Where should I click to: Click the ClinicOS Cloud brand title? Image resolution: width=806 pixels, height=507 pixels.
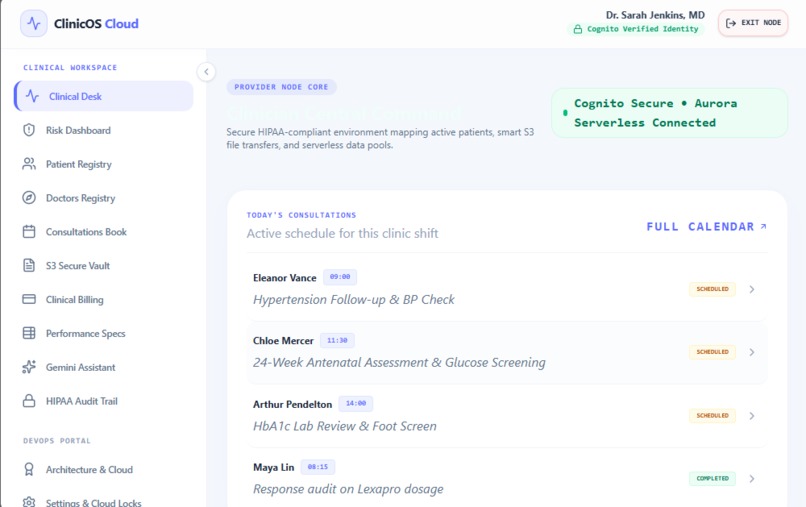click(96, 24)
